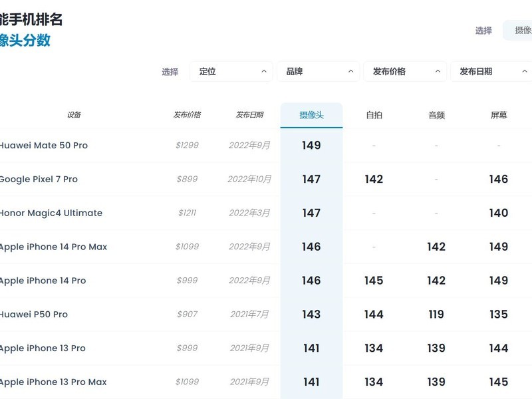Click the 摄像 pill next to 选择 at top right
Image resolution: width=532 pixels, height=399 pixels.
click(518, 30)
